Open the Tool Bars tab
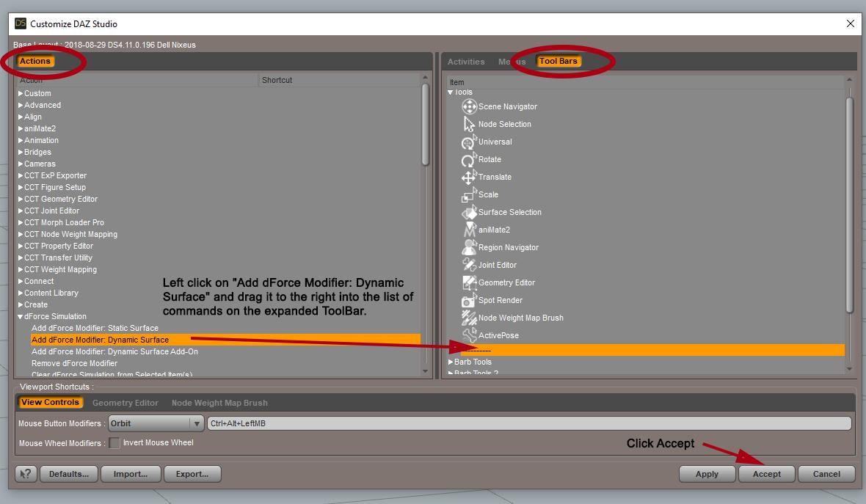 pyautogui.click(x=558, y=62)
